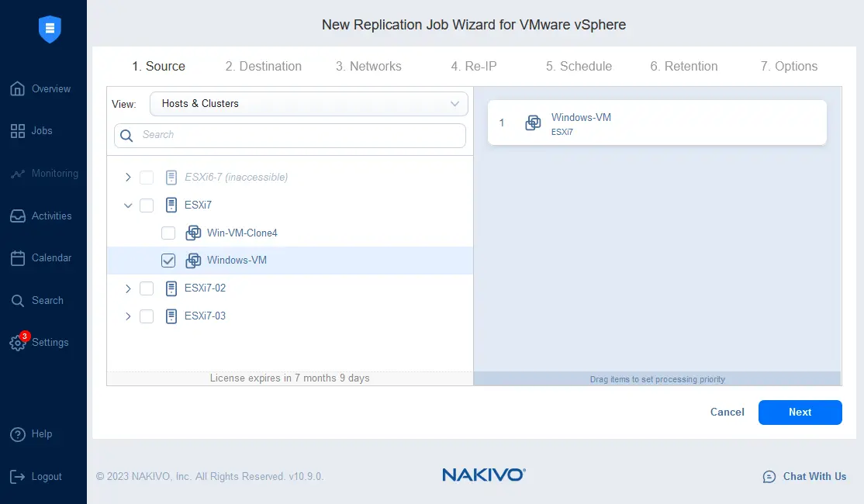Go to the 5. Schedule step

(579, 66)
